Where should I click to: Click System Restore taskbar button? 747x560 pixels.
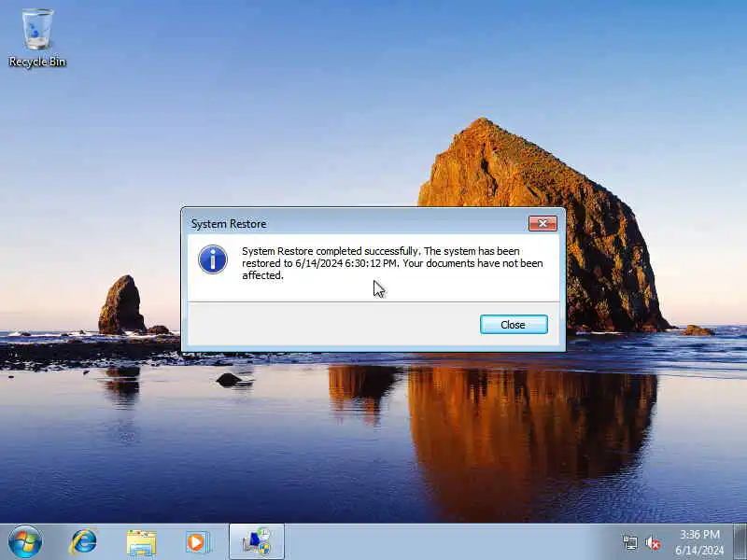pos(257,542)
